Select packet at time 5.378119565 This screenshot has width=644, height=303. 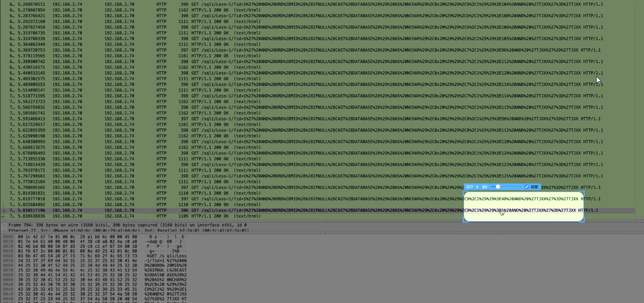click(318, 56)
